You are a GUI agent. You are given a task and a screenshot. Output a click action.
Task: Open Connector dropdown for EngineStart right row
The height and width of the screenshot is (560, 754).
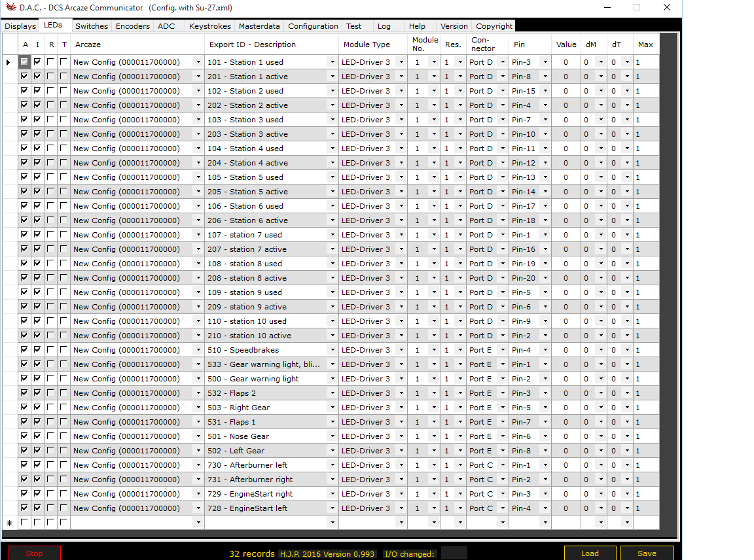tap(503, 494)
